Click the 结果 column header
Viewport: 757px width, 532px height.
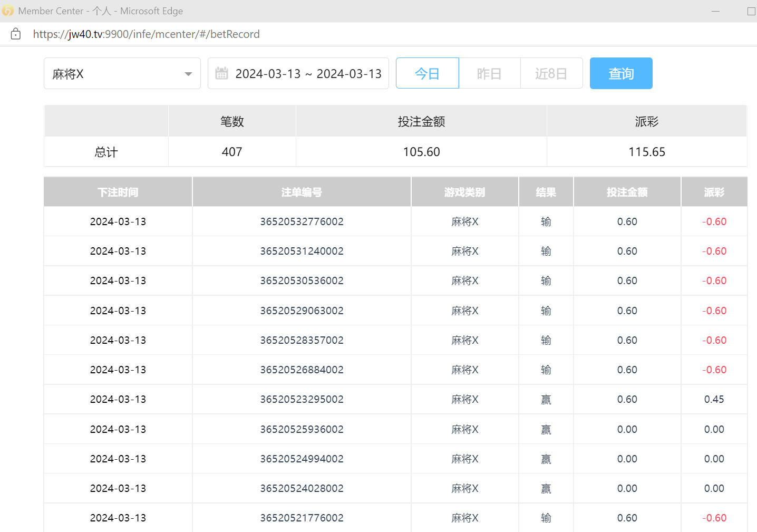[546, 192]
